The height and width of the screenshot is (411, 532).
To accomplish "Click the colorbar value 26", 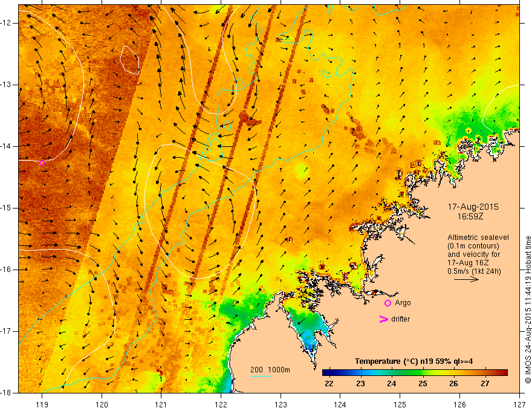I will [453, 384].
